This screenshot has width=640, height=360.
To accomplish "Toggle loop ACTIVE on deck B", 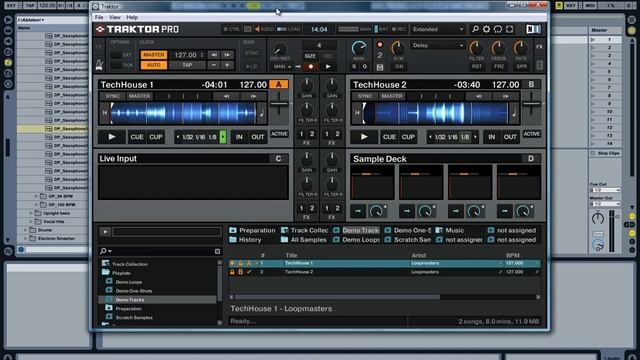I will [x=531, y=134].
